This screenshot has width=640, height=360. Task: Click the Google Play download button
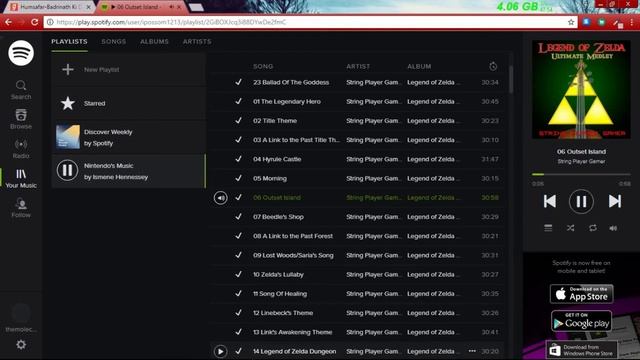click(x=581, y=321)
